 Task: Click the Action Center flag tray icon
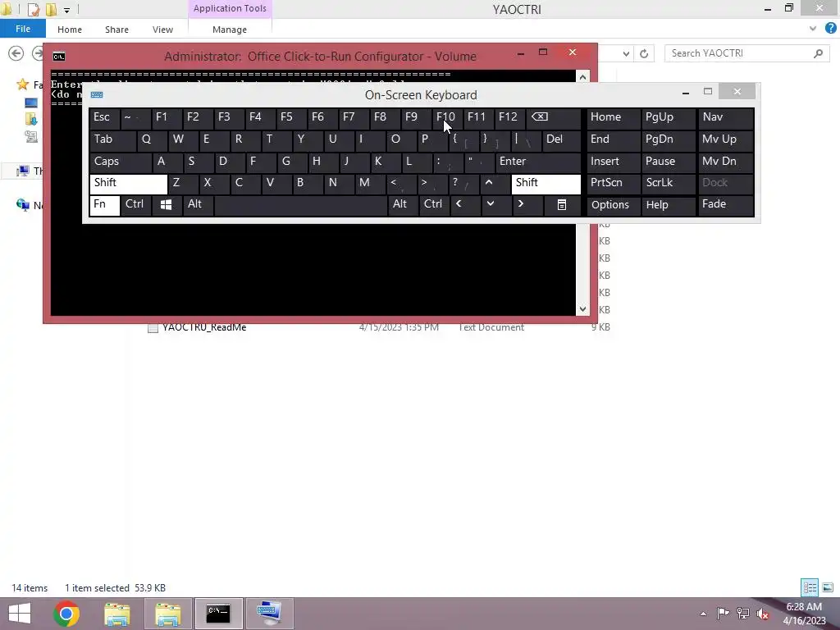tap(724, 614)
